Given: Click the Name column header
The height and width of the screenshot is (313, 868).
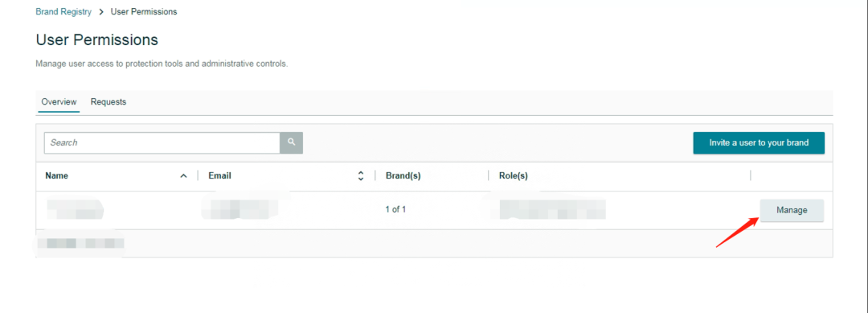Looking at the screenshot, I should tap(56, 176).
